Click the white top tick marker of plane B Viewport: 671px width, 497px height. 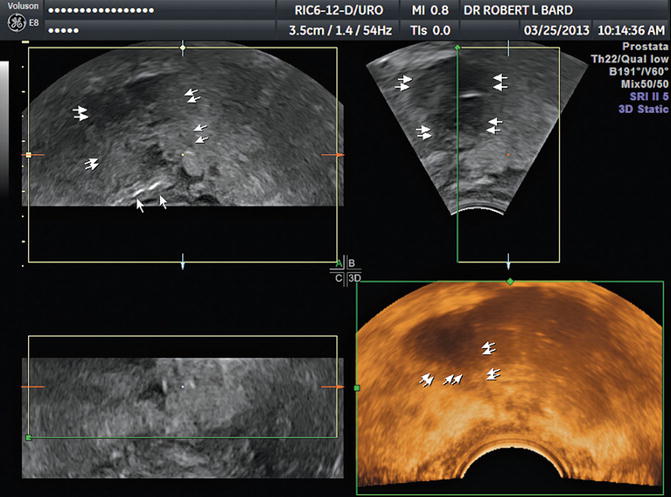pos(508,48)
